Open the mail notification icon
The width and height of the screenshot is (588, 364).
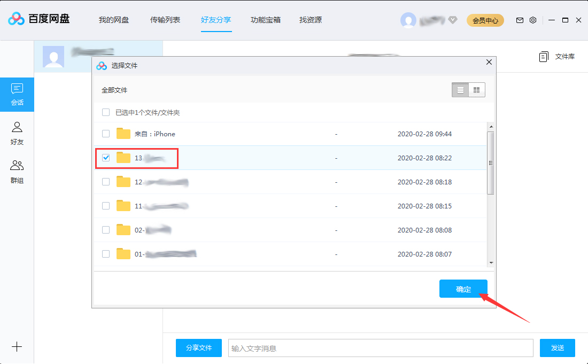[519, 20]
